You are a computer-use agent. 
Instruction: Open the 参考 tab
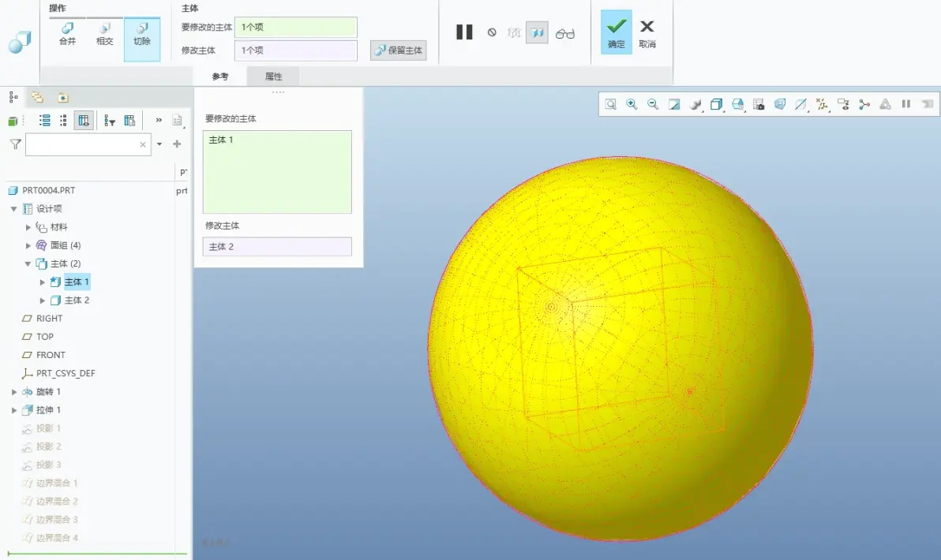(220, 77)
